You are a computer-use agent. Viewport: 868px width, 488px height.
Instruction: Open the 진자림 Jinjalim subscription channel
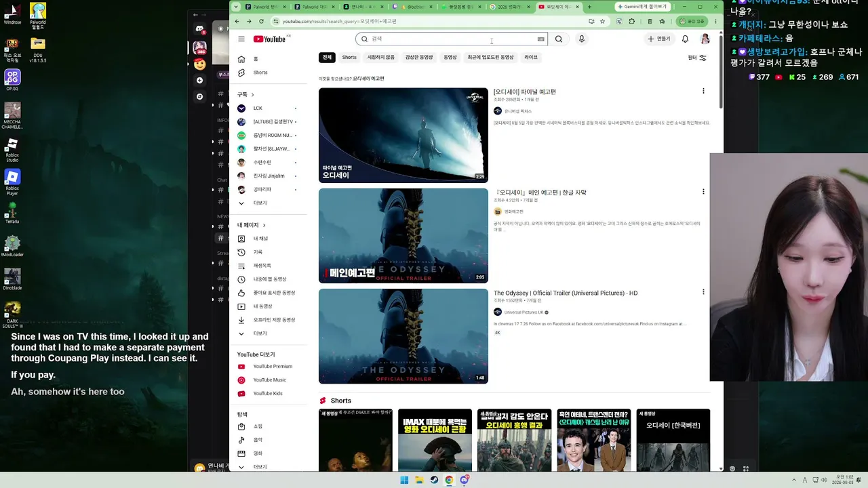coord(269,176)
